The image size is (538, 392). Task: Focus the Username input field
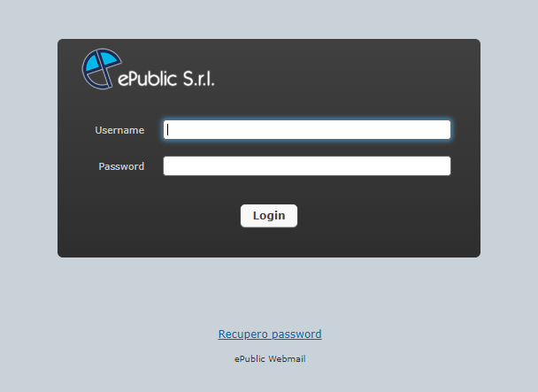307,130
